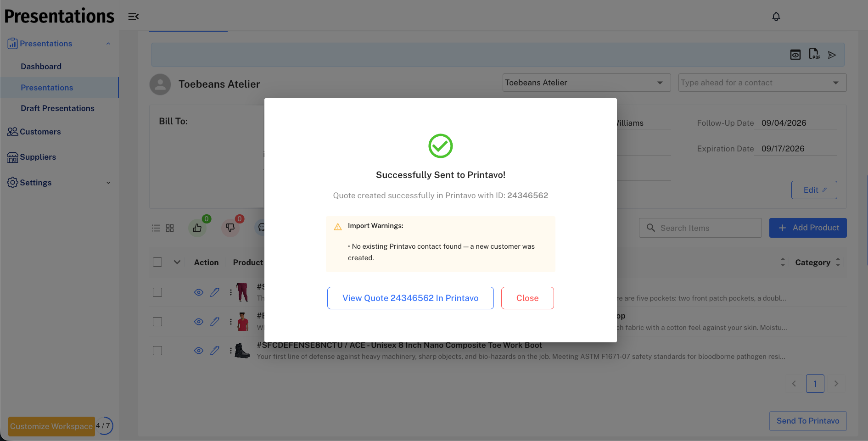Export presentation as PDF icon
Image resolution: width=868 pixels, height=441 pixels.
point(814,54)
